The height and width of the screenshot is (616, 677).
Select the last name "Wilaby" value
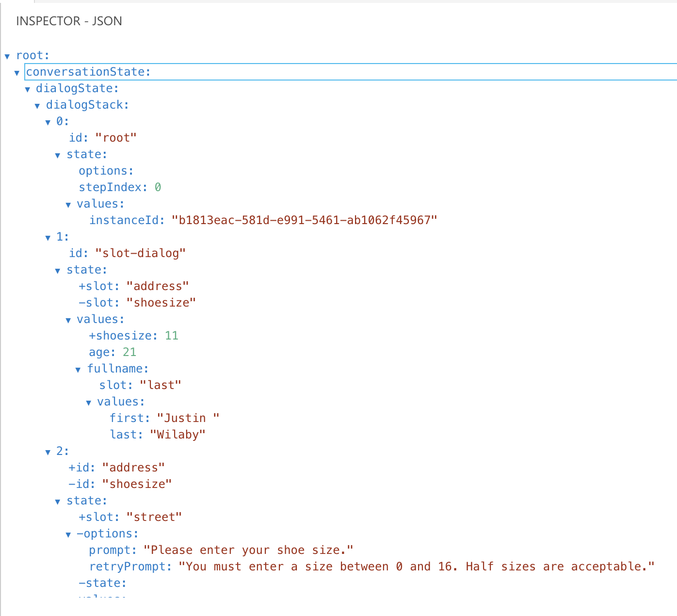(177, 435)
